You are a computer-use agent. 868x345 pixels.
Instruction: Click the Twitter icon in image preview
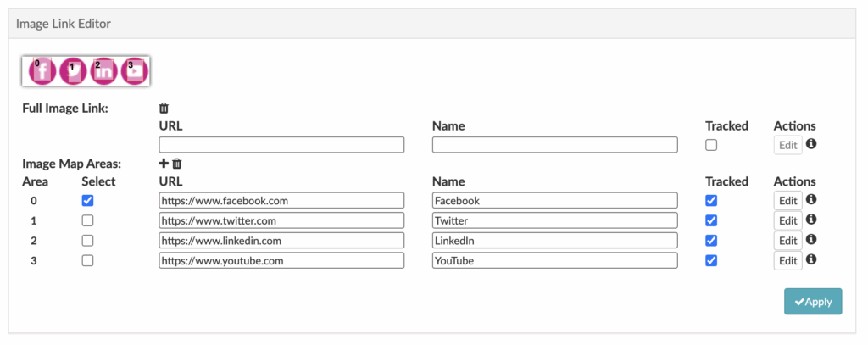point(73,71)
